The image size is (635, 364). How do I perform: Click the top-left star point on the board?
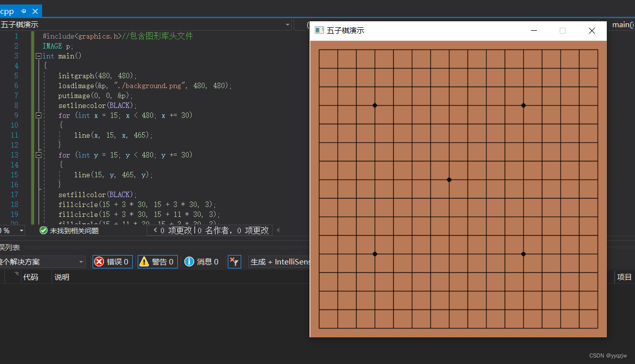click(x=375, y=105)
